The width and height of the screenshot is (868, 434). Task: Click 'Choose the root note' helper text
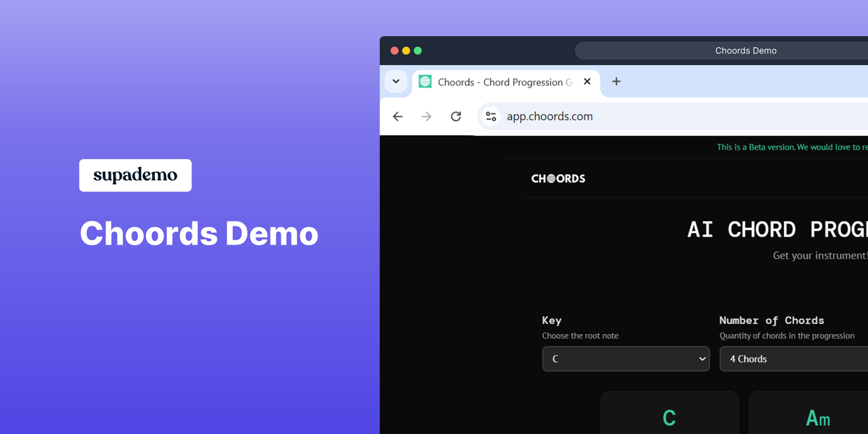pyautogui.click(x=580, y=336)
